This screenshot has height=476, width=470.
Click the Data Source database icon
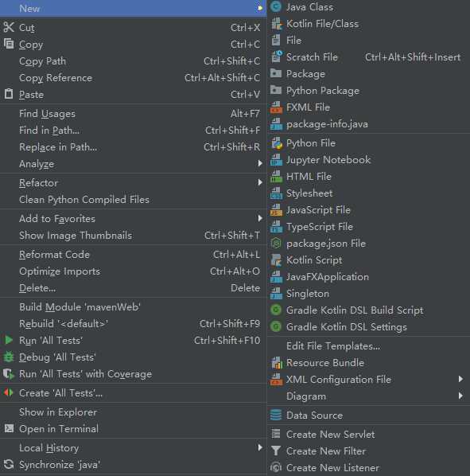coord(276,415)
